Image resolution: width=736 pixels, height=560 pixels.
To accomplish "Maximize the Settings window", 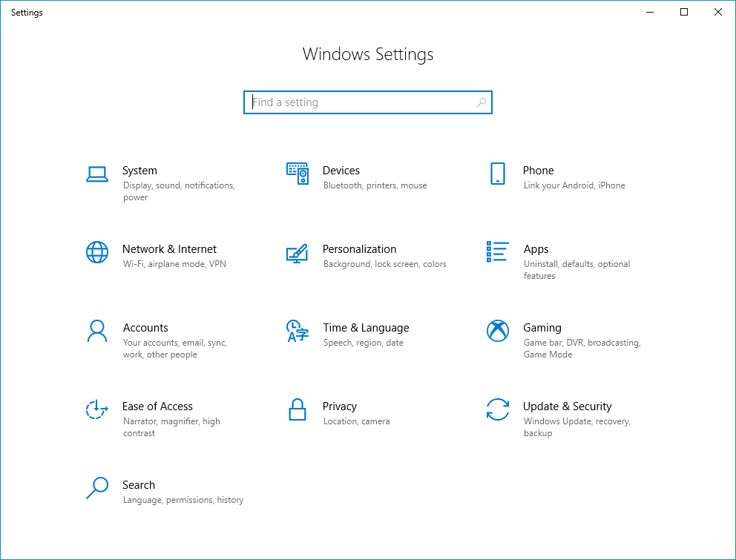I will [x=684, y=12].
